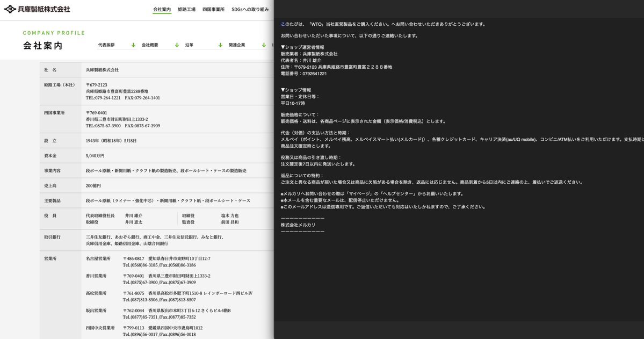Select the Himeji TEL:079-264-1221 line

[x=103, y=98]
